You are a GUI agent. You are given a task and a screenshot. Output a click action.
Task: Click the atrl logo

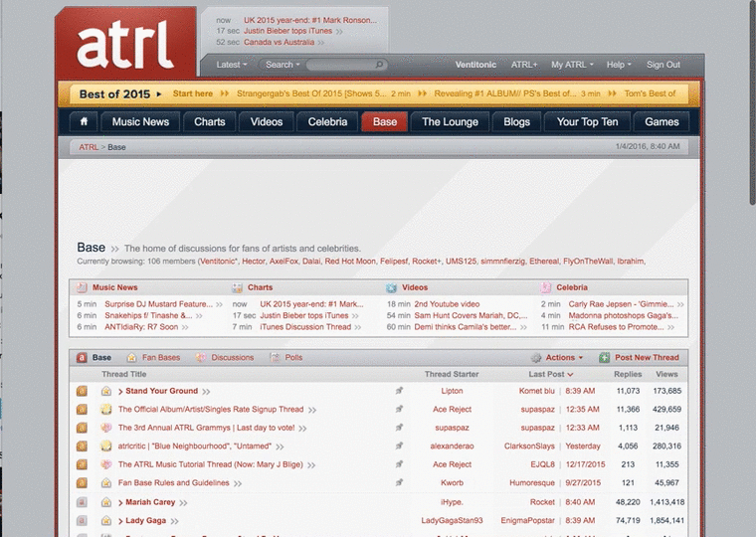coord(125,45)
